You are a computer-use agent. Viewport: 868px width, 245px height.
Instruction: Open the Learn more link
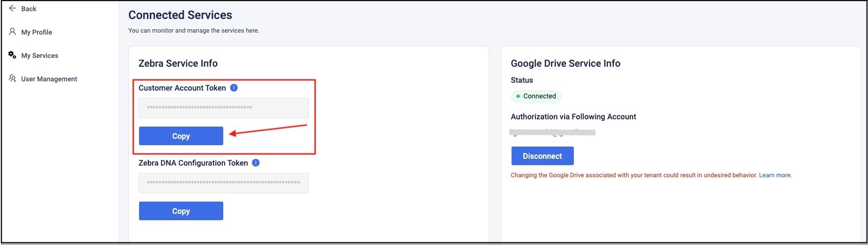(775, 175)
